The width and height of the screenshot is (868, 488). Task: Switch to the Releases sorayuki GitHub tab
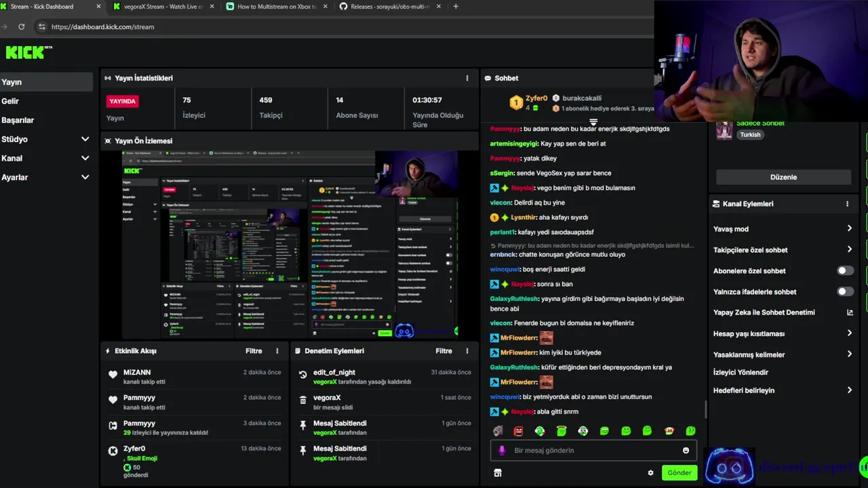pos(389,7)
